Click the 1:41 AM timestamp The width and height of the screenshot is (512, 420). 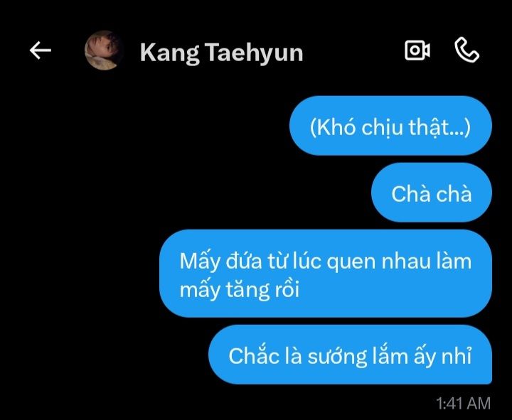[464, 403]
